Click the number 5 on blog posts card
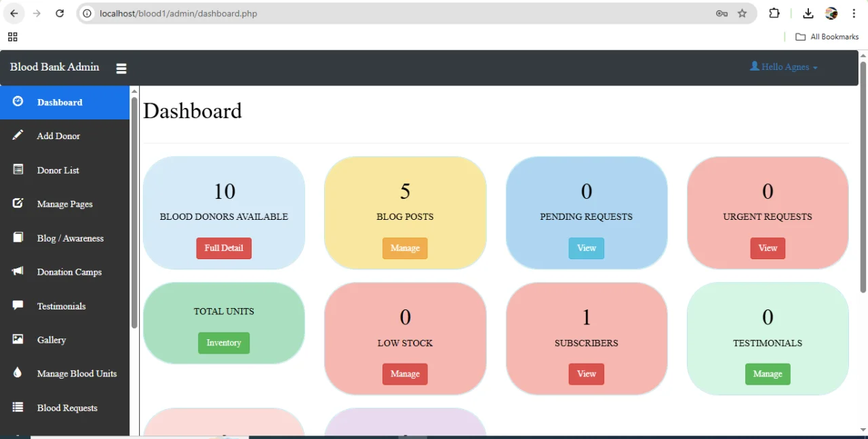Image resolution: width=868 pixels, height=439 pixels. (405, 191)
